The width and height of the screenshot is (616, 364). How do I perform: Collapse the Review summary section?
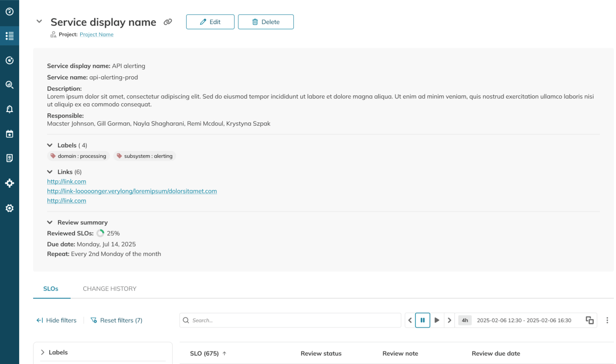[50, 222]
